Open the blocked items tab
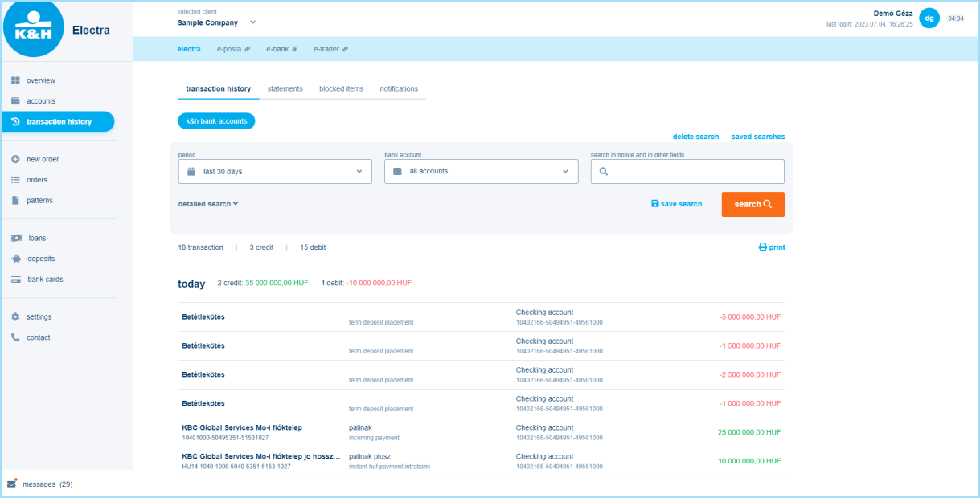This screenshot has height=498, width=980. coord(341,88)
